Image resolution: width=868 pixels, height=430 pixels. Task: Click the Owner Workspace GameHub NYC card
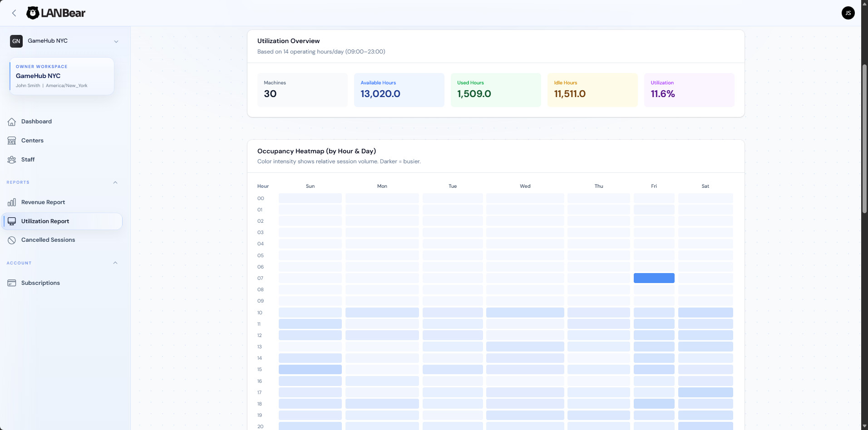62,76
